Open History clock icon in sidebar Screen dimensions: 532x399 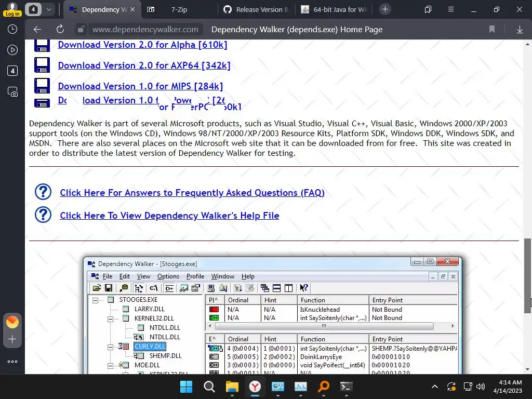pos(12,29)
